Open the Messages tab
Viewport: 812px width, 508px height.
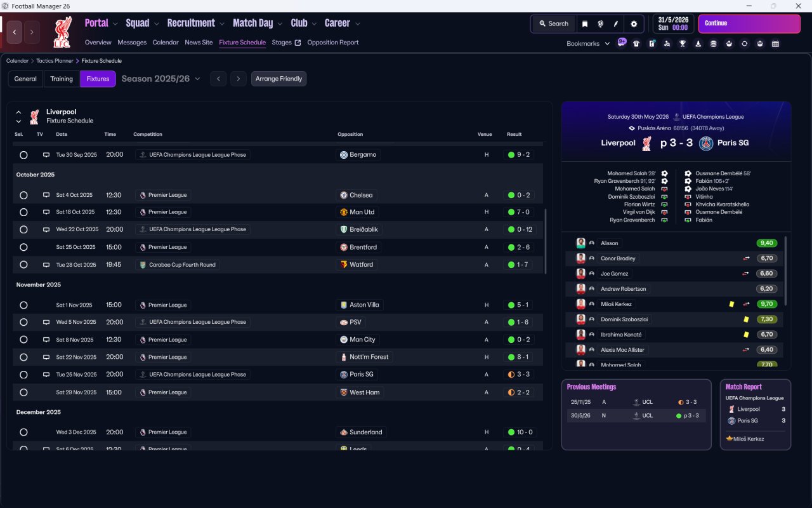(x=132, y=43)
